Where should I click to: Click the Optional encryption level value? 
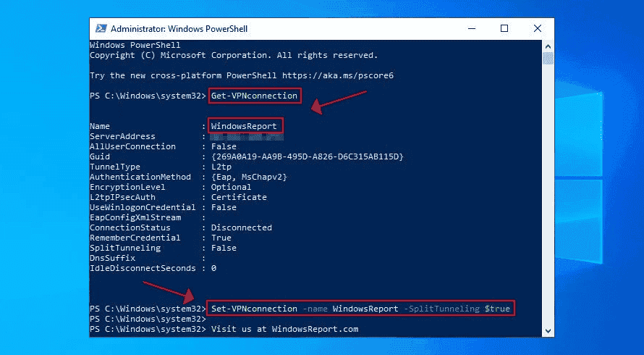[232, 187]
